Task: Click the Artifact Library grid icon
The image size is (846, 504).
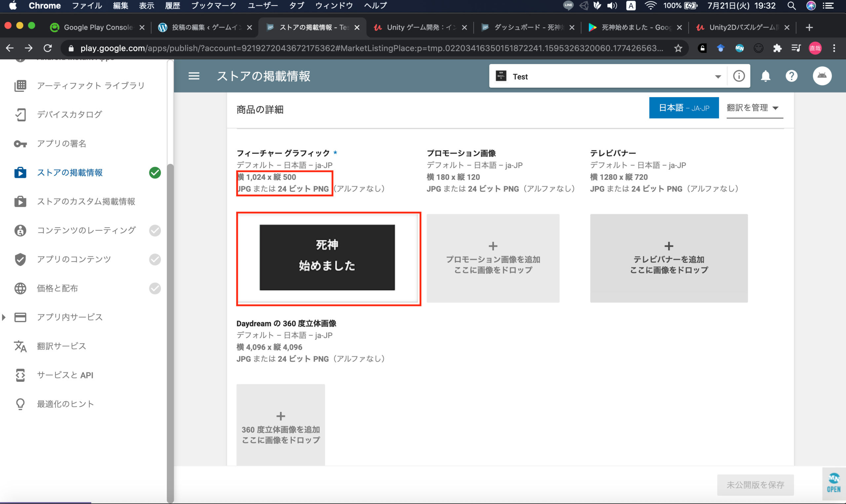Action: coord(20,86)
